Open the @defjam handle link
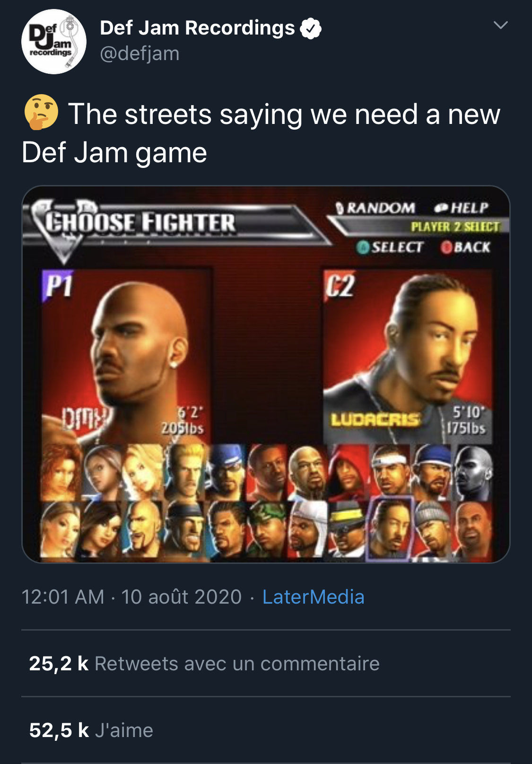Image resolution: width=532 pixels, height=764 pixels. (x=140, y=53)
